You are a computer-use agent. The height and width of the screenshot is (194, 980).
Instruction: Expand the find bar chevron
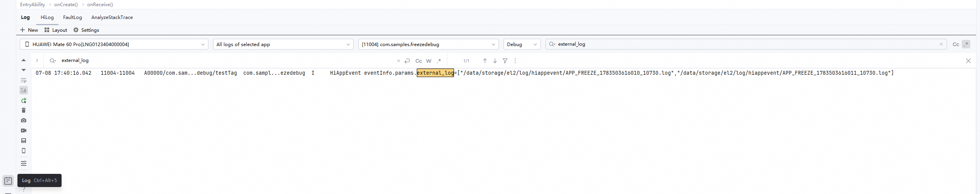pyautogui.click(x=37, y=60)
